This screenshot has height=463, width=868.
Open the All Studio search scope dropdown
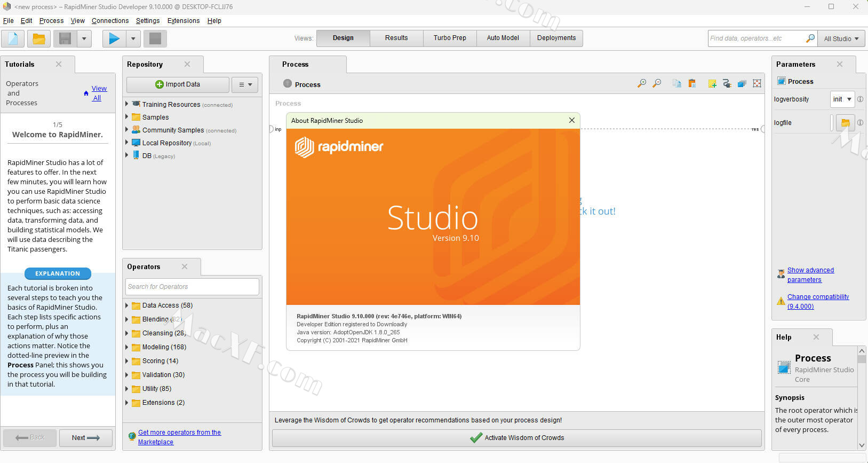841,38
